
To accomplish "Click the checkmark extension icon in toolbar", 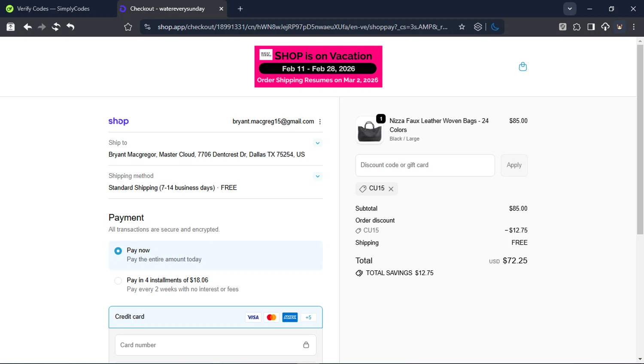I will point(562,27).
